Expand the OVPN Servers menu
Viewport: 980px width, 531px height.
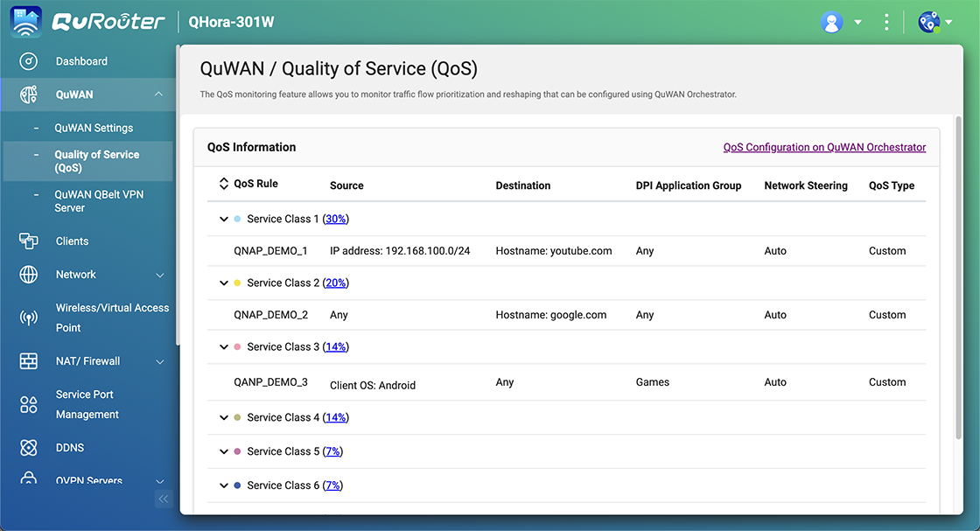click(x=158, y=480)
